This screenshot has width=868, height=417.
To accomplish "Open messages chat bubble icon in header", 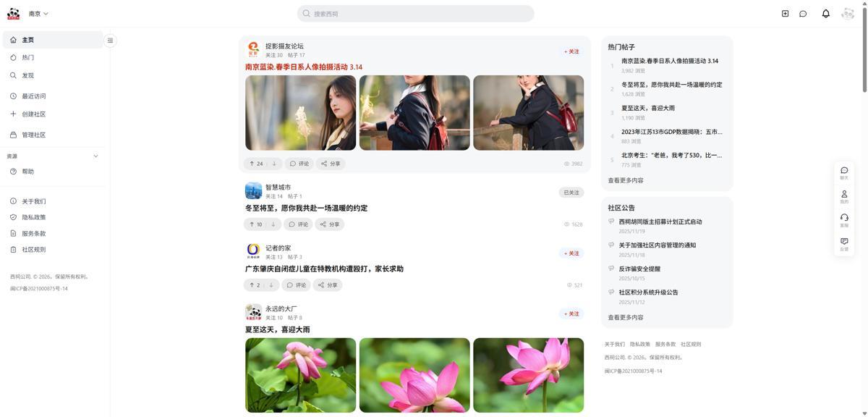I will click(803, 14).
